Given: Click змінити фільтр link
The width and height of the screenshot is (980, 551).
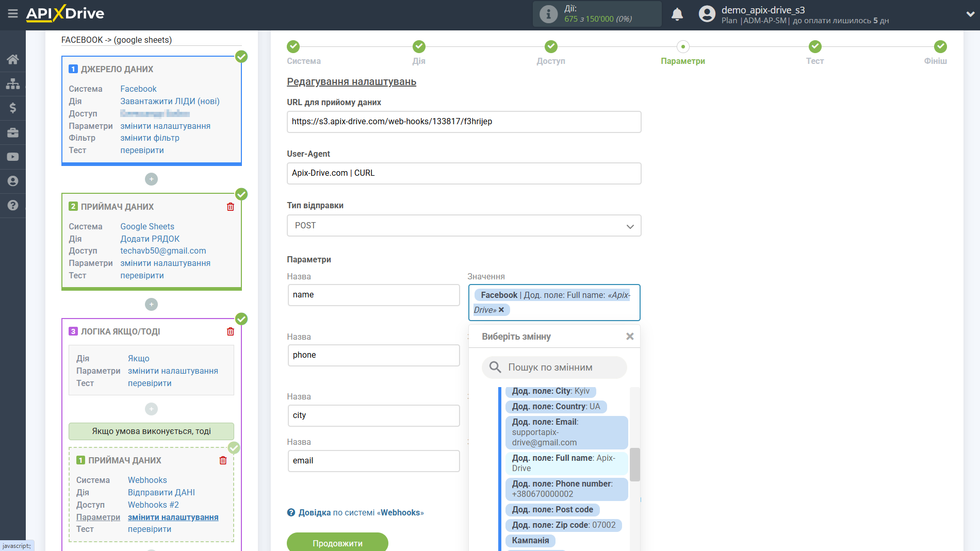Looking at the screenshot, I should [x=150, y=138].
